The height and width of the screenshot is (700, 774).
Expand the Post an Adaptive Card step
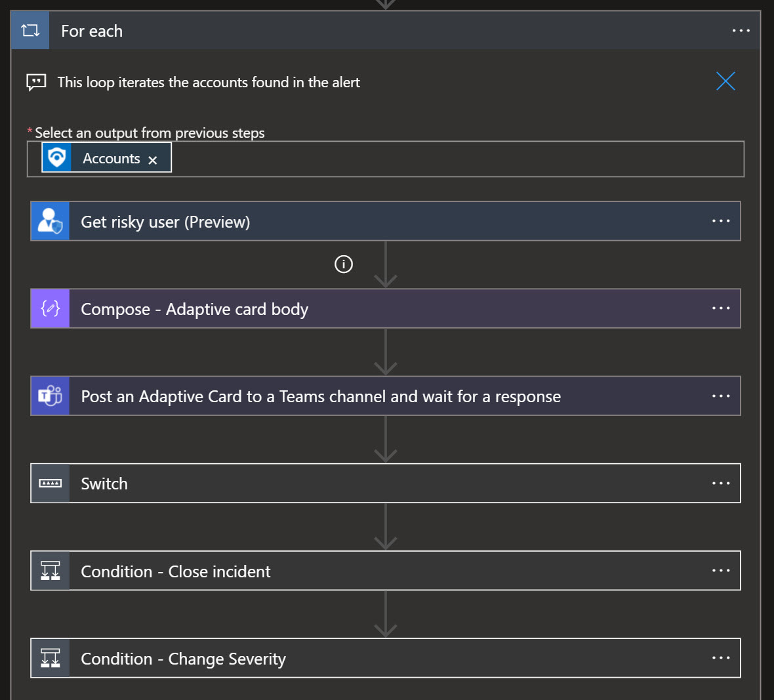pos(385,396)
